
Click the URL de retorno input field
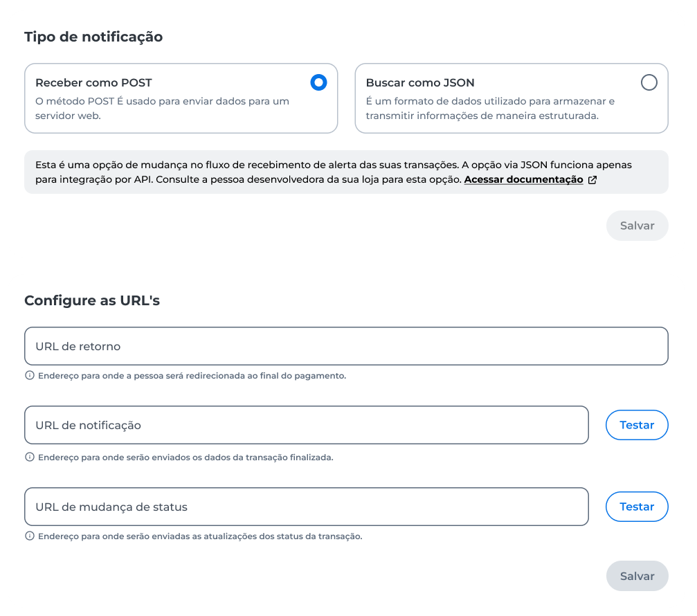(x=346, y=346)
